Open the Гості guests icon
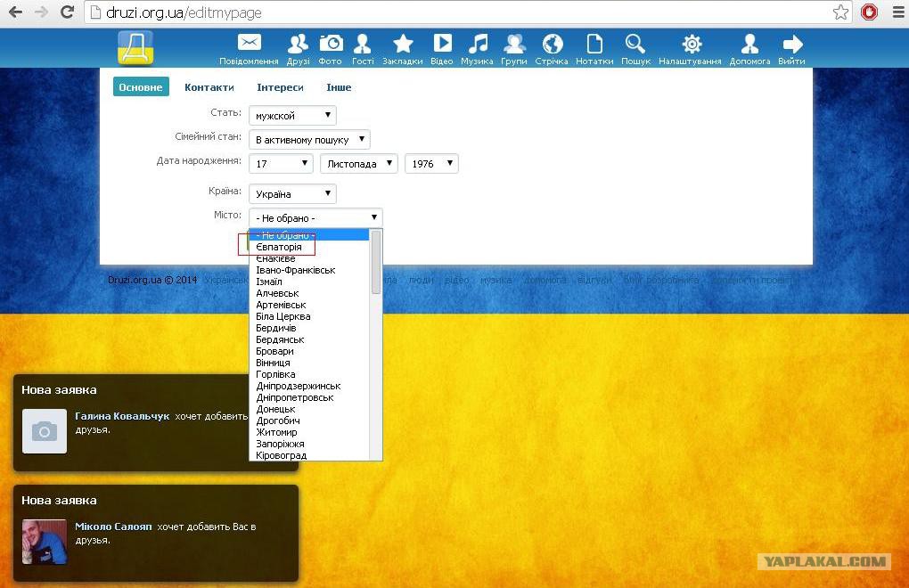 pyautogui.click(x=363, y=43)
